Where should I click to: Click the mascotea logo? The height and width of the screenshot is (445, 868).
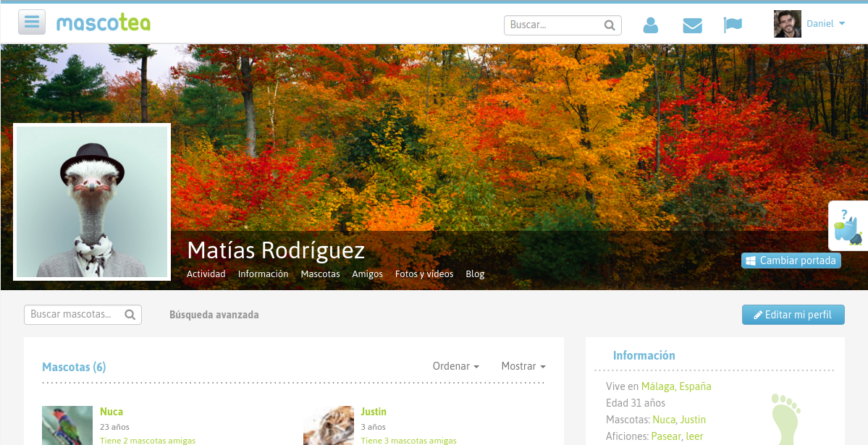[104, 23]
